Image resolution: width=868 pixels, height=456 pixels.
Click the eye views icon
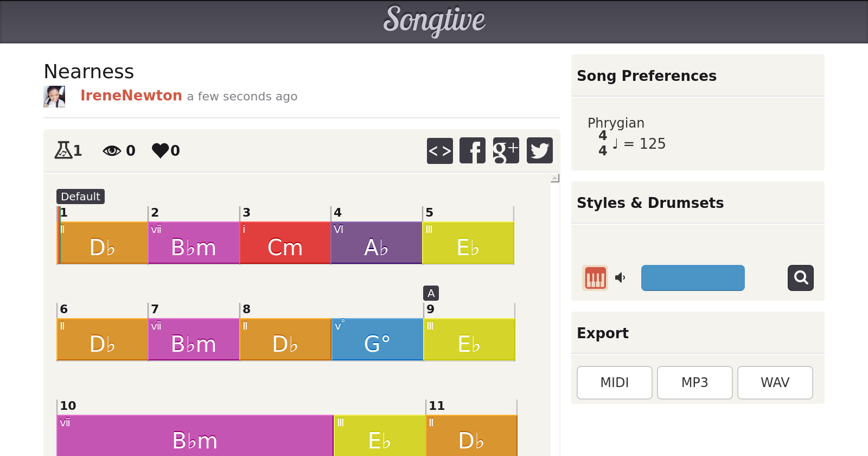tap(112, 150)
